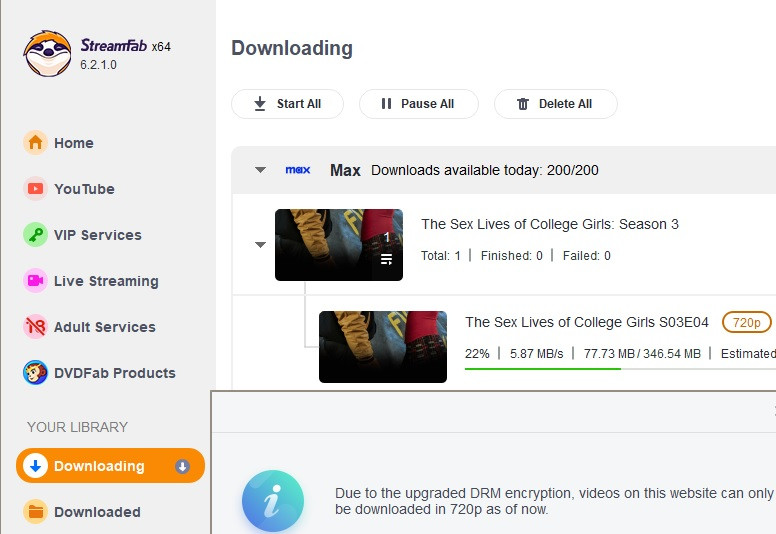Click the download badge in Downloading item
Image resolution: width=776 pixels, height=534 pixels.
pos(182,466)
